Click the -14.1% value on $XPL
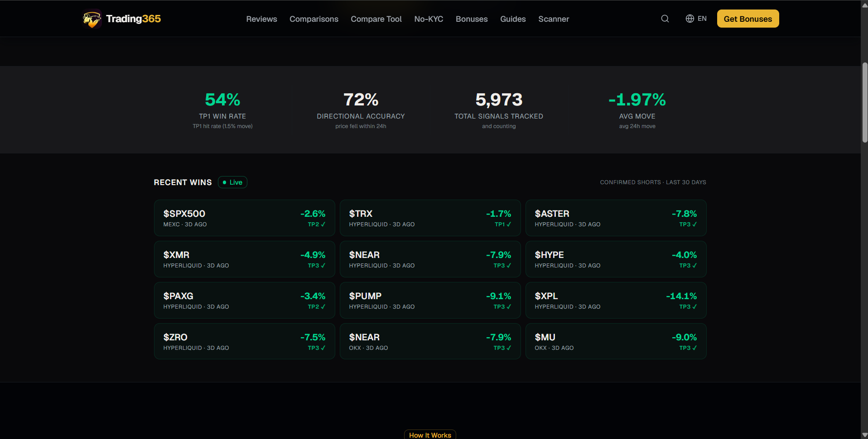The width and height of the screenshot is (868, 439). (x=681, y=296)
